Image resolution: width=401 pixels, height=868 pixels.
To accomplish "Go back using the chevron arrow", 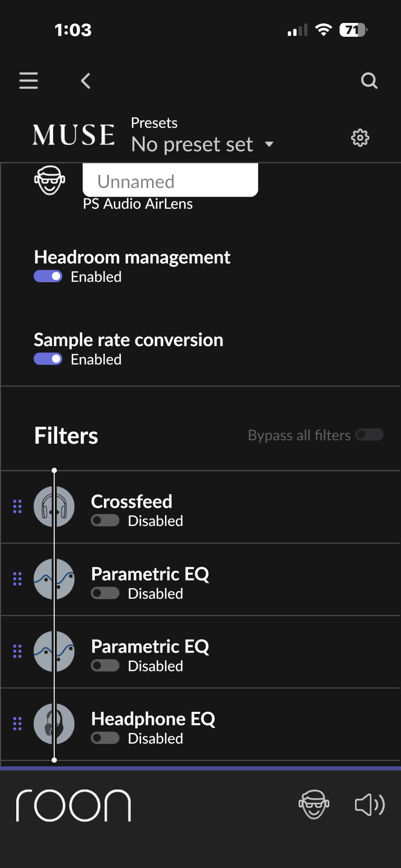I will [86, 81].
